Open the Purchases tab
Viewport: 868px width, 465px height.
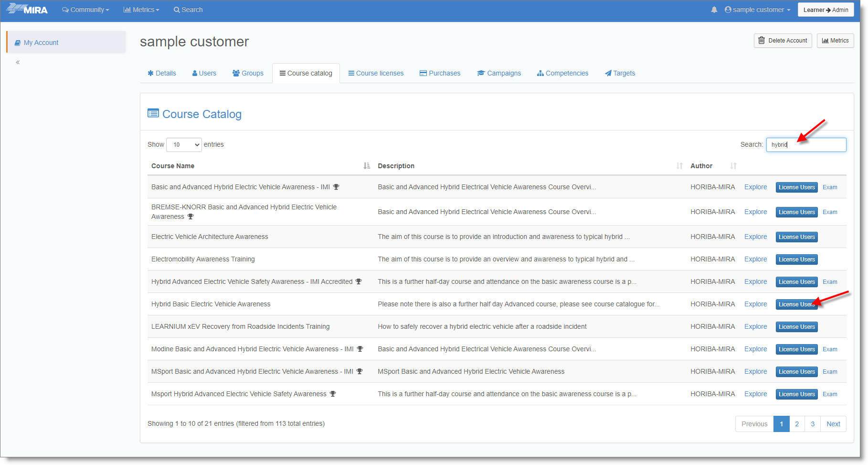pos(440,73)
